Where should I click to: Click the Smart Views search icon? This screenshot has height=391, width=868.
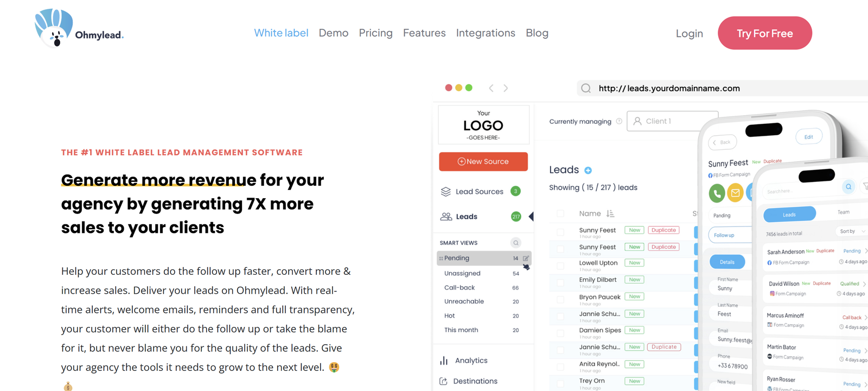(516, 243)
